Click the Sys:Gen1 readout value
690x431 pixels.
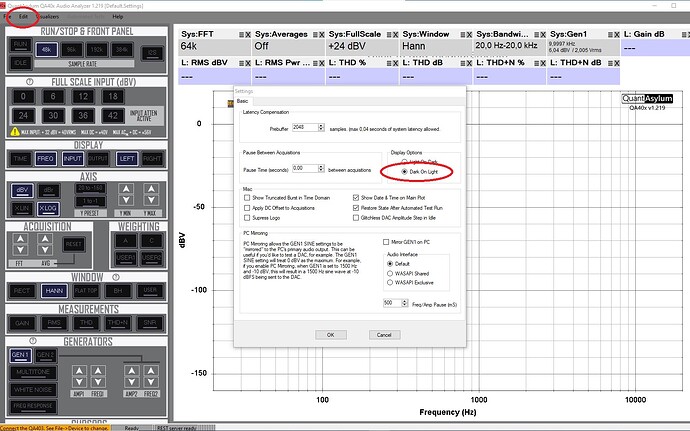[582, 47]
